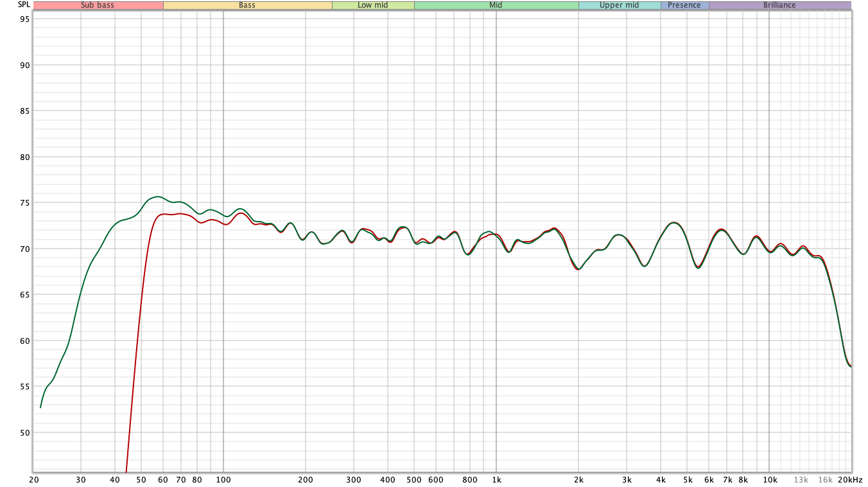
Task: Select the 4k frequency axis label
Action: click(x=661, y=480)
